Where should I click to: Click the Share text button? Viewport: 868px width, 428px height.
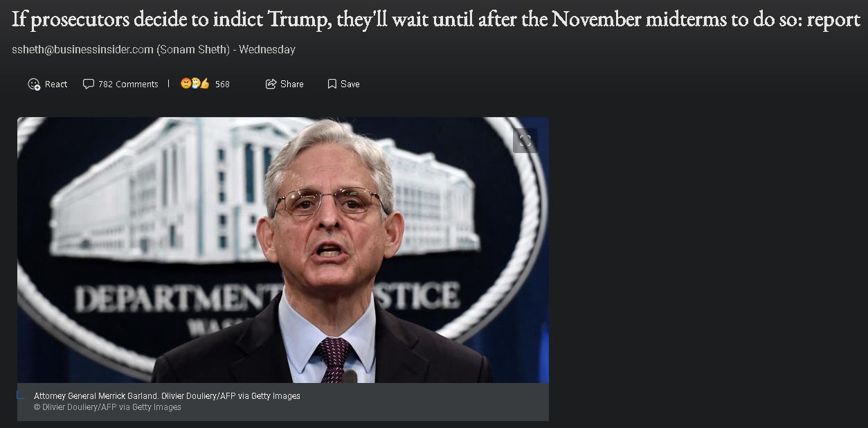(x=292, y=84)
